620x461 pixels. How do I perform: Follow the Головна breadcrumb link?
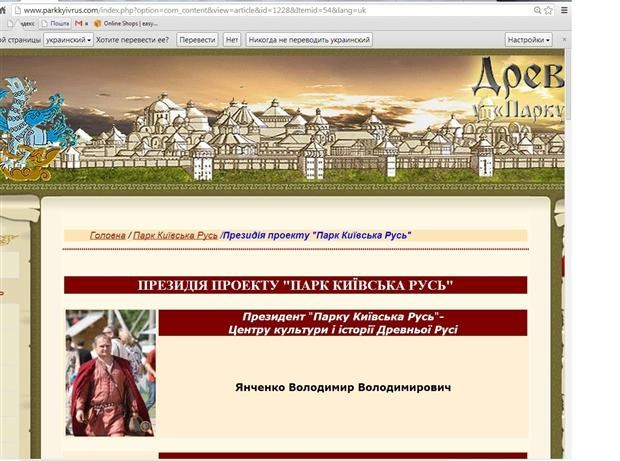[x=108, y=235]
